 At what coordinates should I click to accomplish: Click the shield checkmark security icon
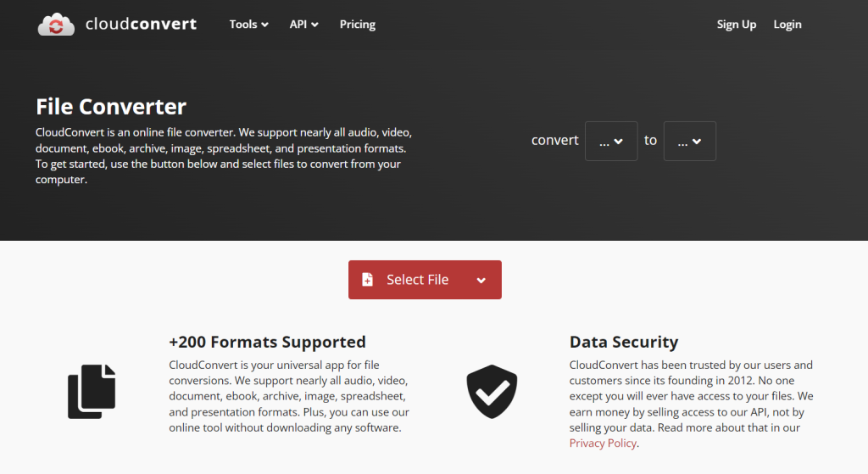[x=492, y=391]
